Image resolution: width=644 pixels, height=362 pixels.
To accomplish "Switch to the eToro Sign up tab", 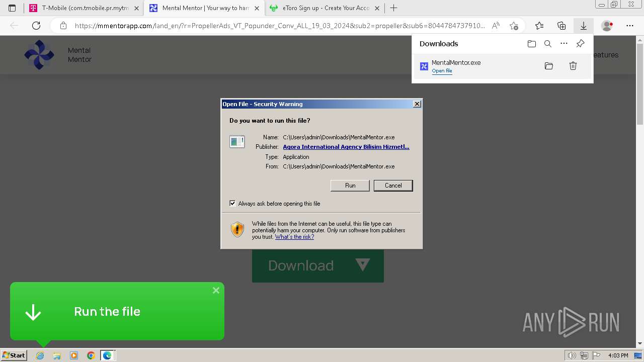I will tap(324, 8).
